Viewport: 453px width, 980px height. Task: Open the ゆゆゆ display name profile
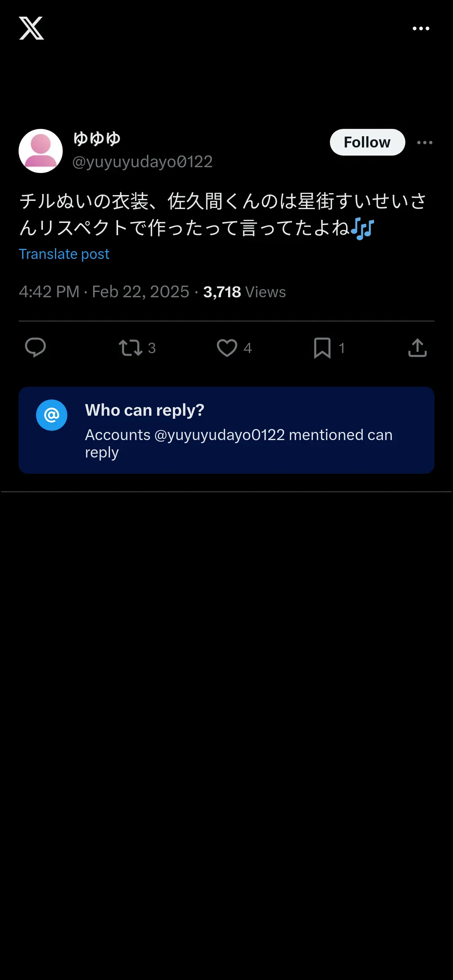[x=97, y=139]
